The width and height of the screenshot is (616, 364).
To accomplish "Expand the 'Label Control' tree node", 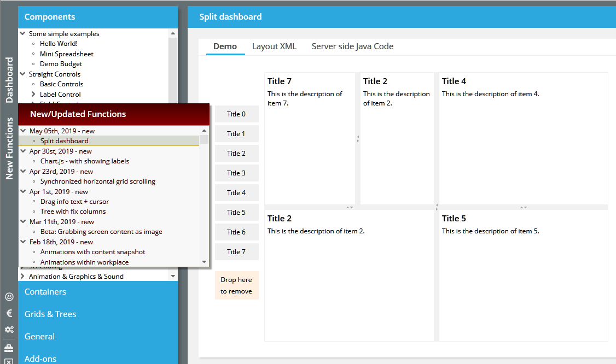I will tap(33, 94).
